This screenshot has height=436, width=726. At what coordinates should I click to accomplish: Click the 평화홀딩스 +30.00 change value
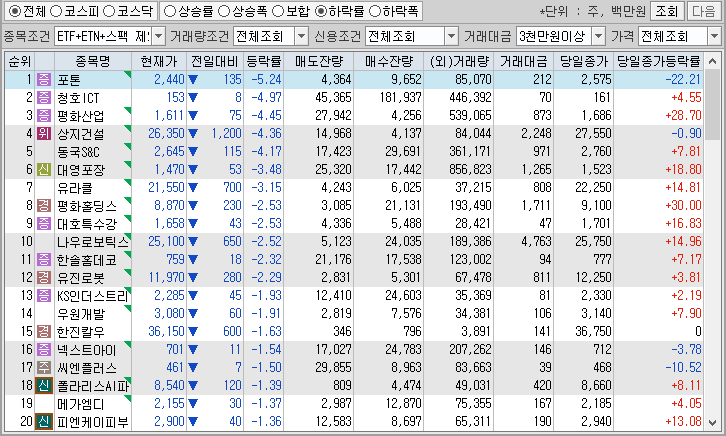pos(683,206)
